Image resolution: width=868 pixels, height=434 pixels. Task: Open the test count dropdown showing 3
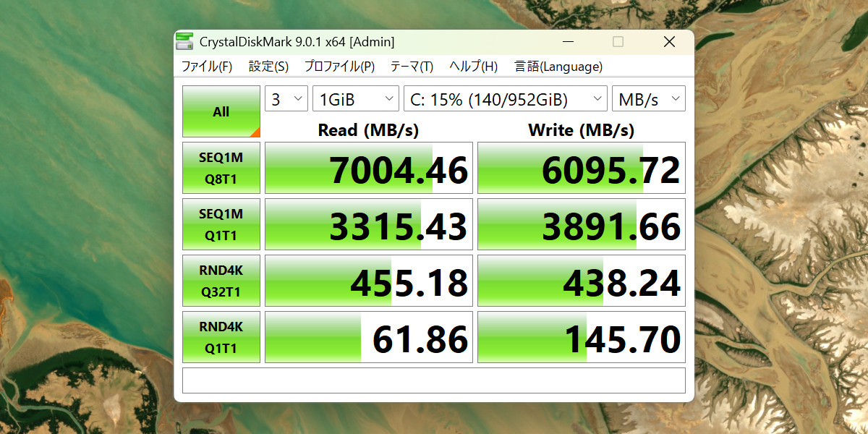click(286, 99)
